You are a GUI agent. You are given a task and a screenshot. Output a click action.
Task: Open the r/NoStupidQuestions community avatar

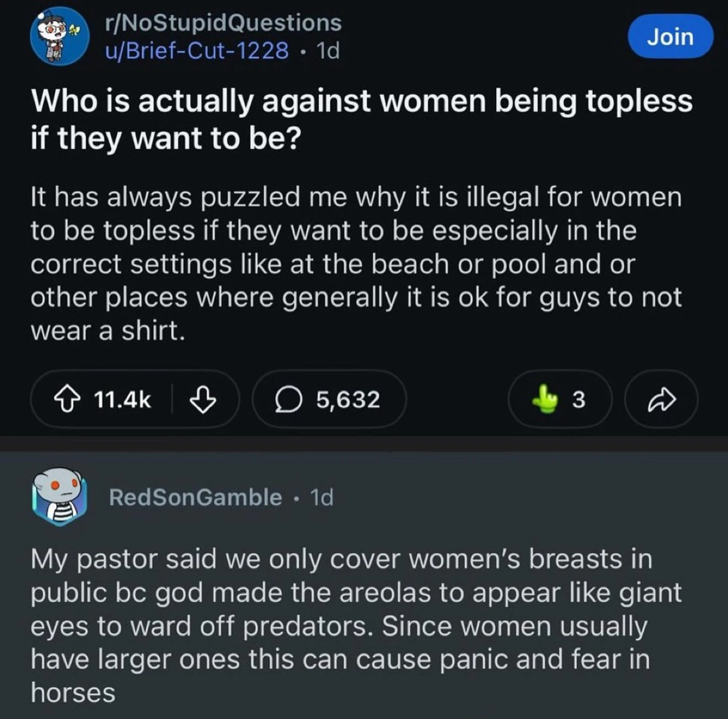tap(60, 36)
